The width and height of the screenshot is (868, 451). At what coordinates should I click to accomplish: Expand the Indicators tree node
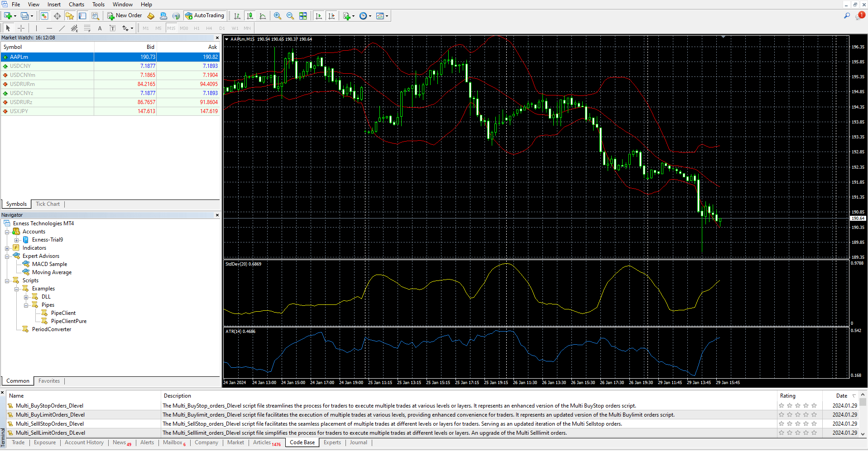[7, 248]
